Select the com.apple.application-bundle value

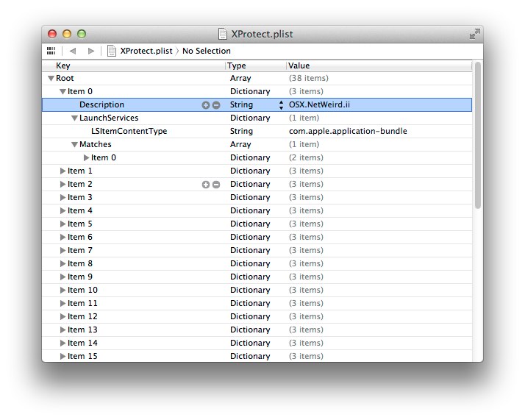point(348,131)
